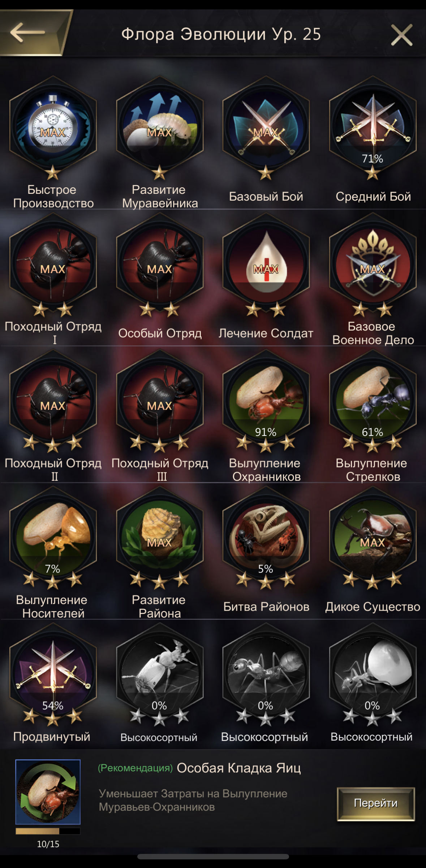Close the Флора Эволюции screen
The height and width of the screenshot is (868, 426).
(401, 35)
